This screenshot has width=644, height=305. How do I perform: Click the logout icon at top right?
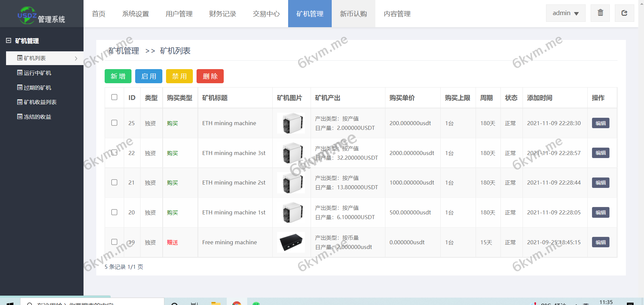click(624, 13)
